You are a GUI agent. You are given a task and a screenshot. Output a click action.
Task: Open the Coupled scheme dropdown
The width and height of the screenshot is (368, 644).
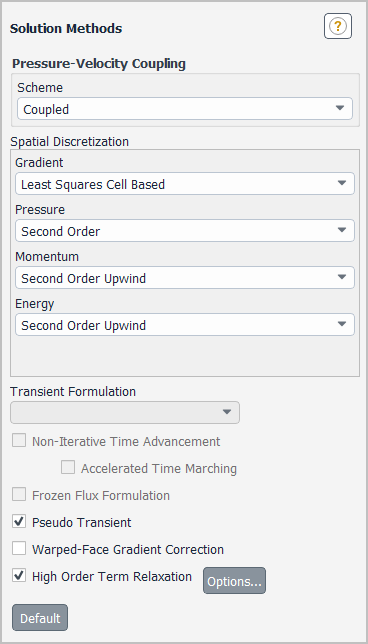(x=185, y=109)
